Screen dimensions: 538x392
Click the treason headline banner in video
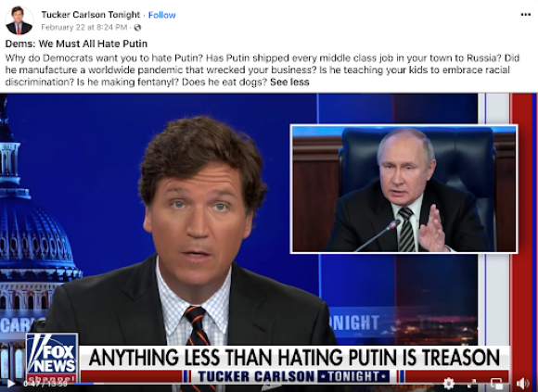pyautogui.click(x=294, y=358)
